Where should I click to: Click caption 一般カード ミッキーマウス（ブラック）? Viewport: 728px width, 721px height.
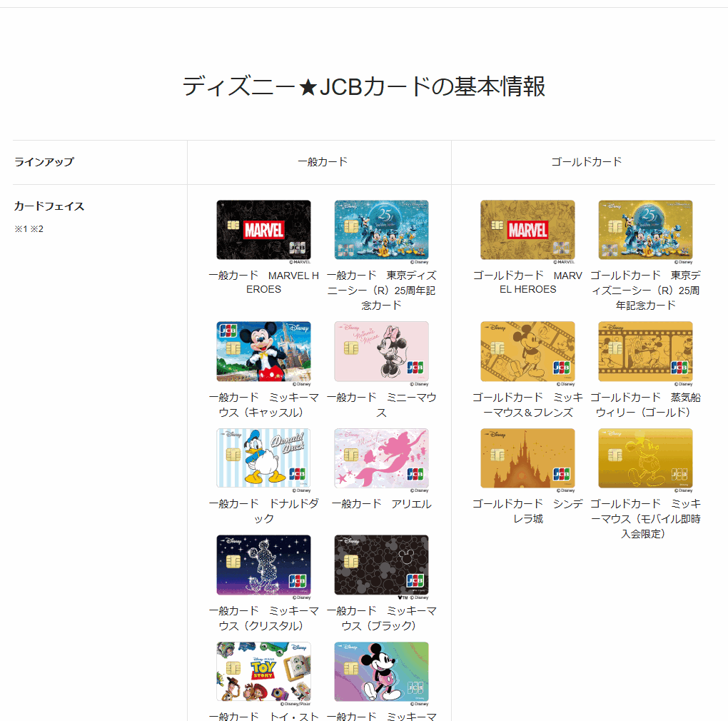click(382, 618)
